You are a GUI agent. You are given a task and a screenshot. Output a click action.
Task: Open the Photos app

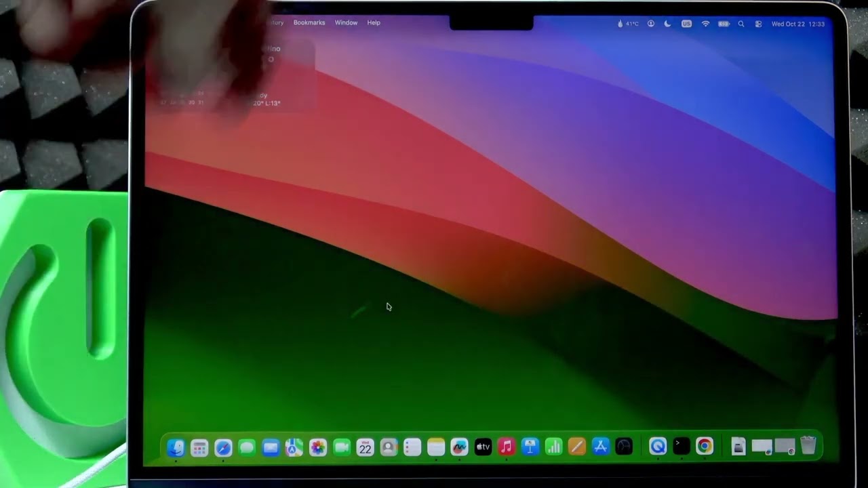click(x=317, y=446)
